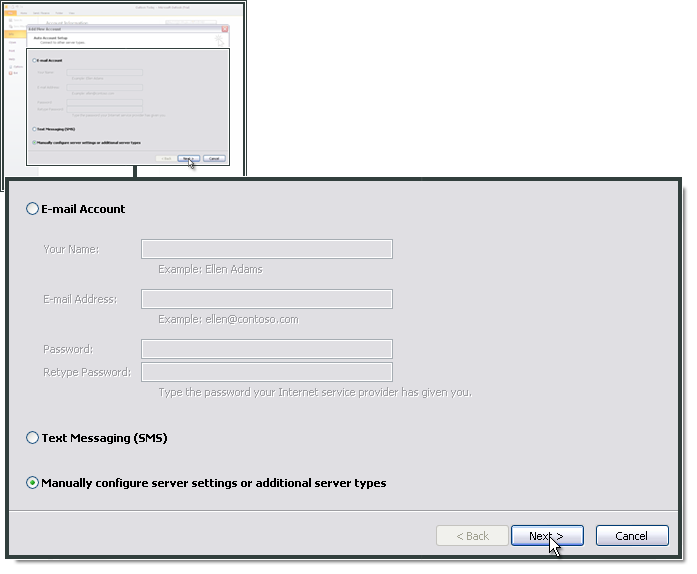Viewport: 697px width, 574px height.
Task: Click the large Back button
Action: click(x=472, y=536)
